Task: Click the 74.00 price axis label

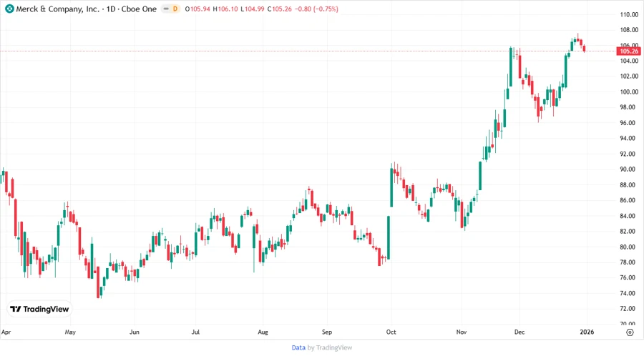Action: point(629,293)
